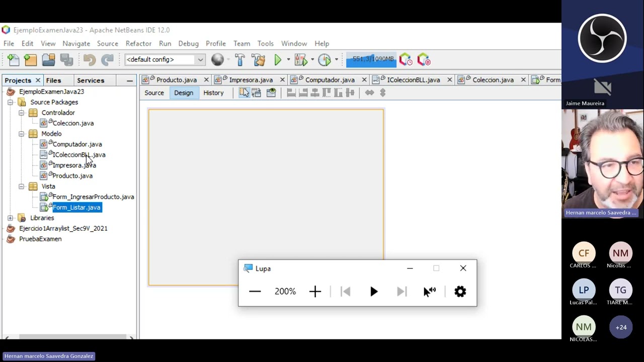Select Computador.java in the project tree

(77, 144)
